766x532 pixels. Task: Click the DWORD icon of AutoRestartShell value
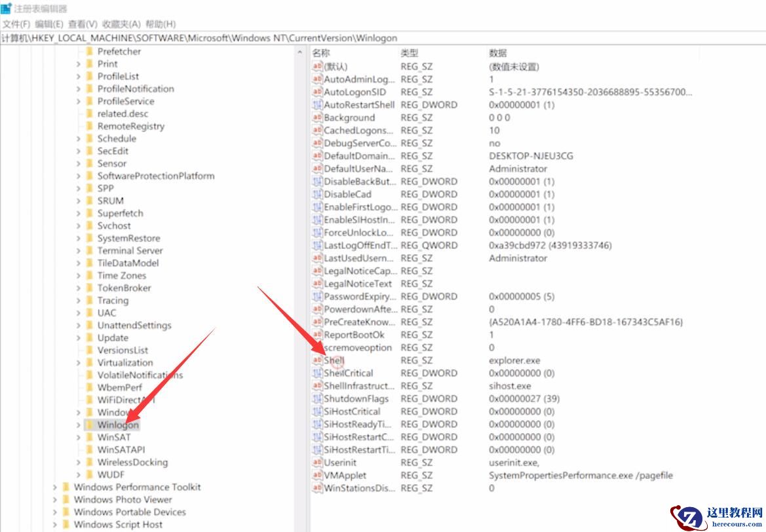point(317,105)
